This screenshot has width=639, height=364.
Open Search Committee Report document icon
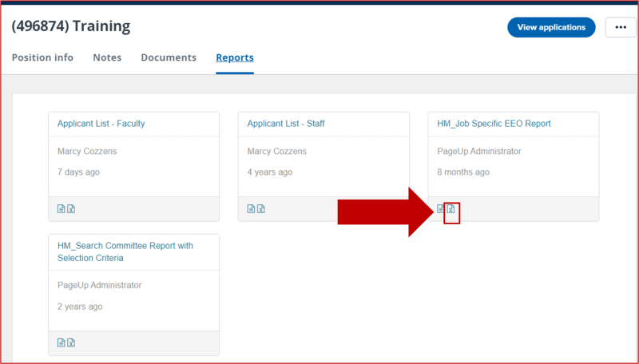coord(62,343)
